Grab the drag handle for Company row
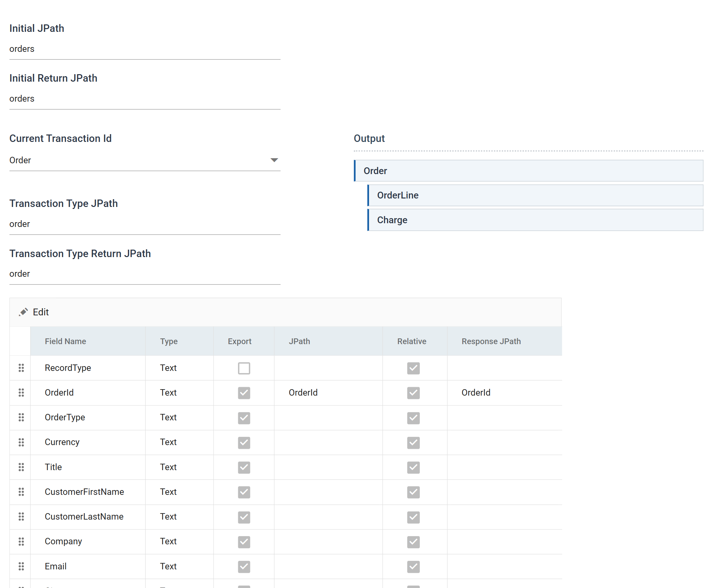The image size is (713, 588). coord(21,541)
